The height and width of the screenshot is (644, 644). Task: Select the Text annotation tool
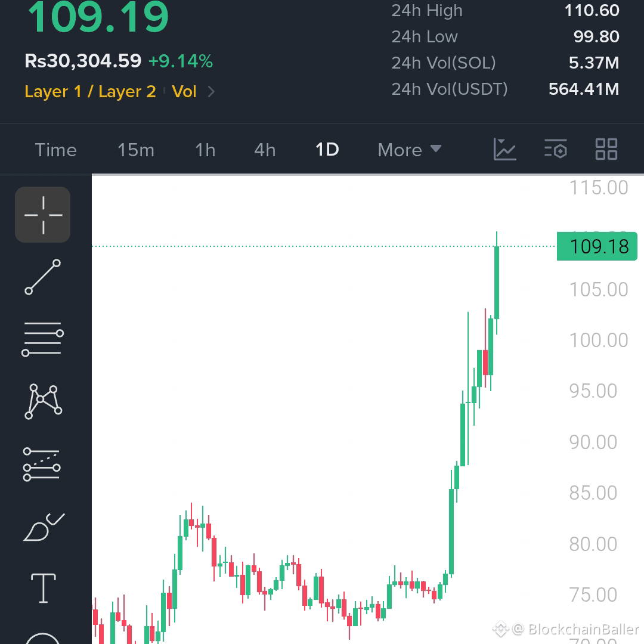(x=44, y=588)
